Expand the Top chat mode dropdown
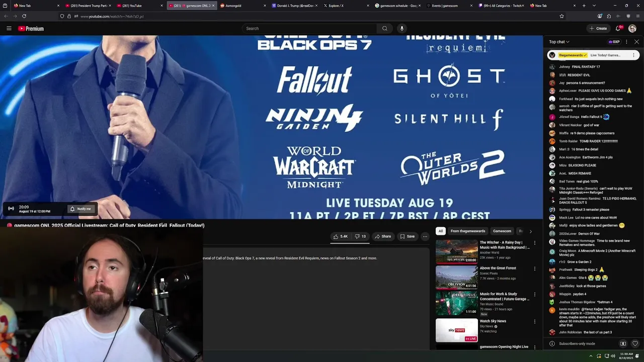This screenshot has width=644, height=362. [x=559, y=42]
